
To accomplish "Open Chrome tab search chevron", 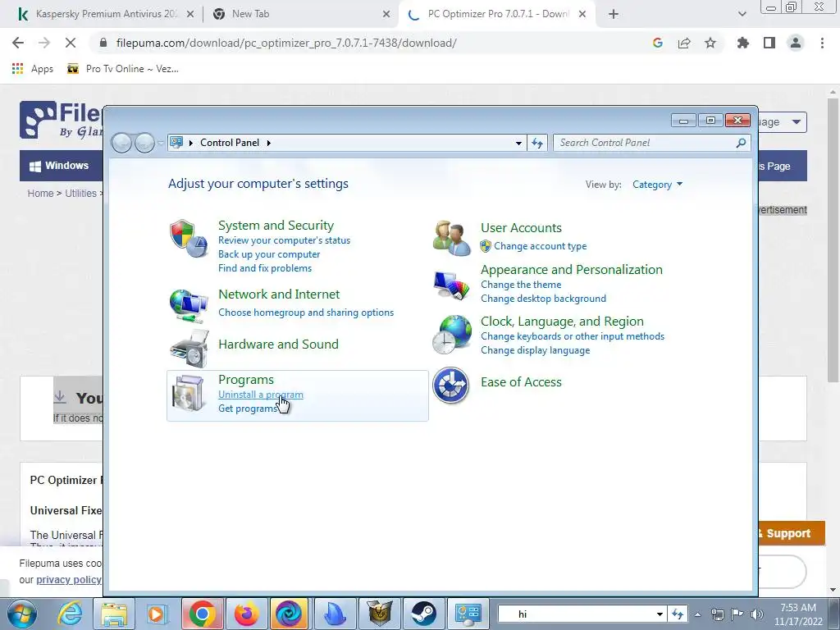I will click(x=742, y=14).
